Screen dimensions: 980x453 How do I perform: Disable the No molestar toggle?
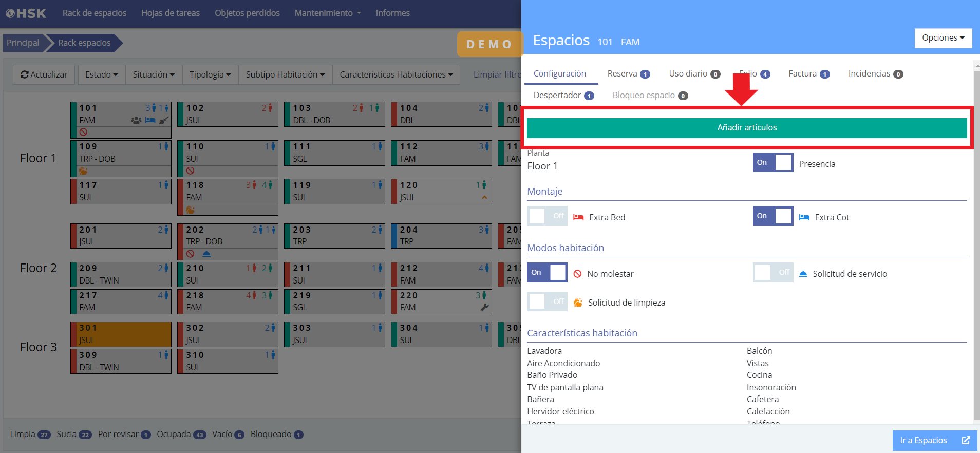tap(547, 273)
